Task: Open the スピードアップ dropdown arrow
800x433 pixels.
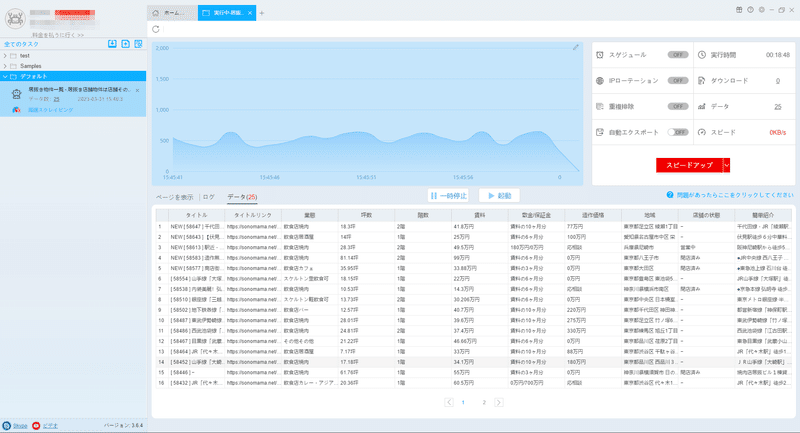Action: [x=727, y=165]
